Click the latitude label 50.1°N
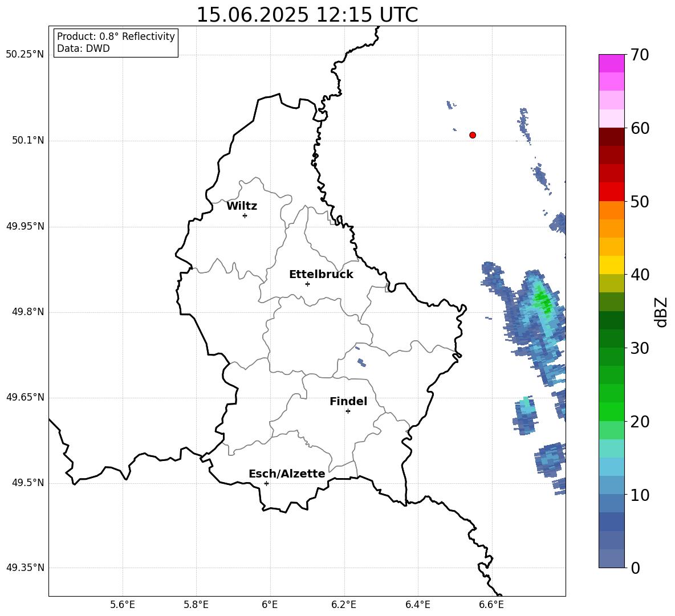Viewport: 675px width, 616px height. (x=28, y=141)
